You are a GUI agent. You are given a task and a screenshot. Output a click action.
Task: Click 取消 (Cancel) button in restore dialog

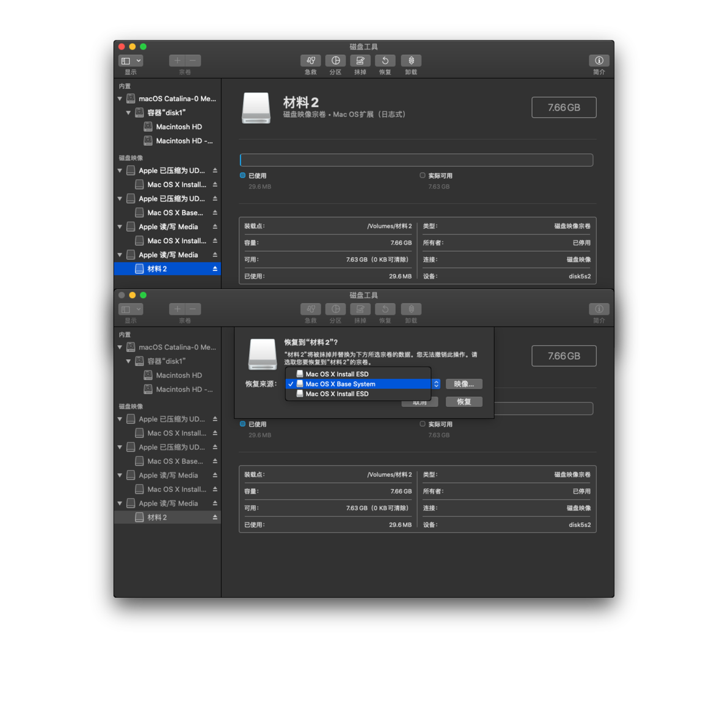click(420, 403)
